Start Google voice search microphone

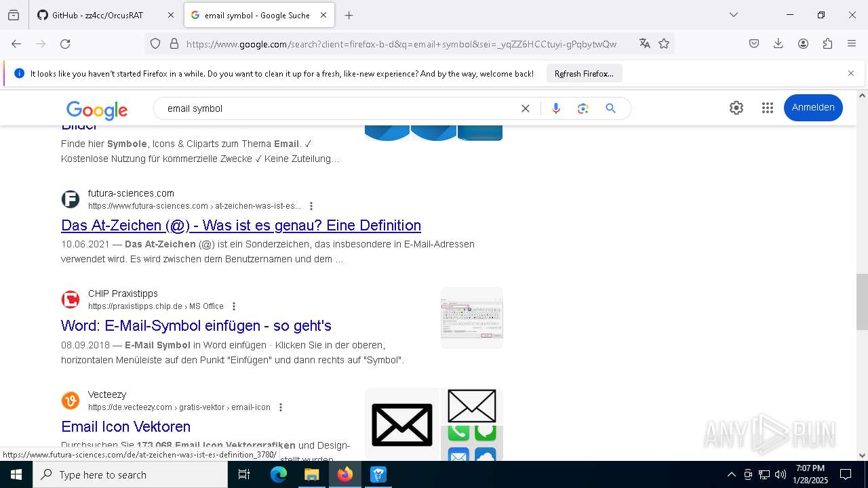coord(556,108)
